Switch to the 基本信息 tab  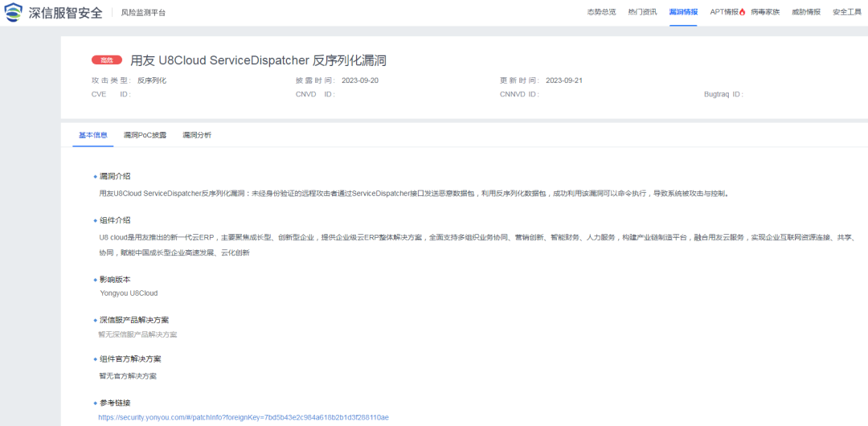click(93, 135)
